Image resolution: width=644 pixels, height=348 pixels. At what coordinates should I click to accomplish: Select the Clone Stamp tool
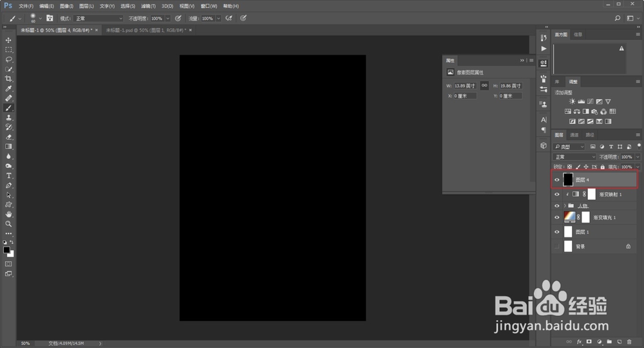[8, 117]
